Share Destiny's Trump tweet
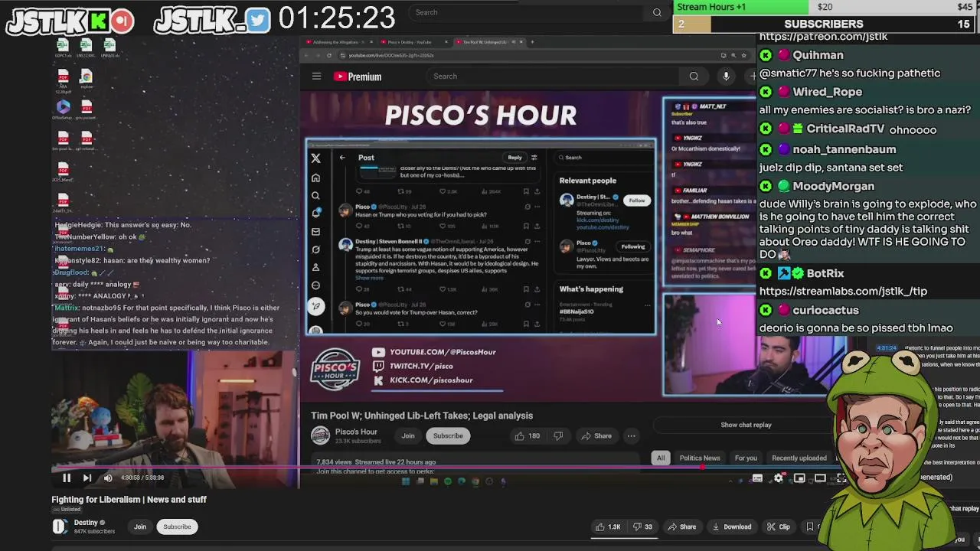This screenshot has width=980, height=551. (537, 289)
